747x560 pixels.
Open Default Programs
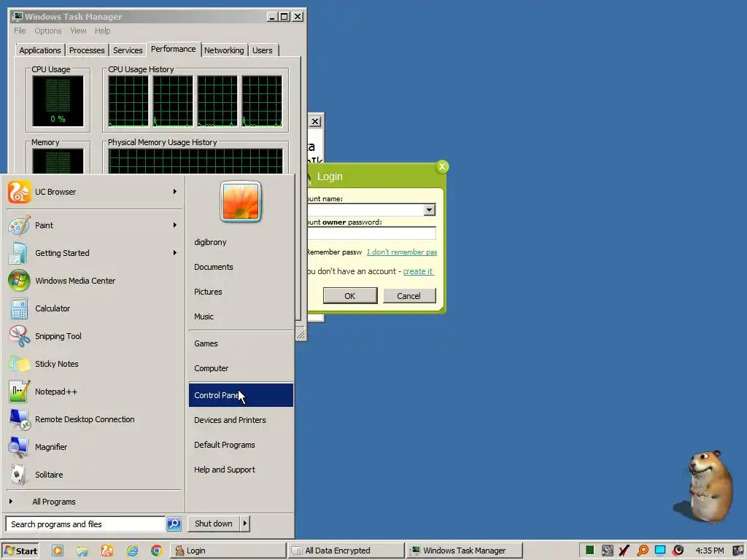point(241,445)
